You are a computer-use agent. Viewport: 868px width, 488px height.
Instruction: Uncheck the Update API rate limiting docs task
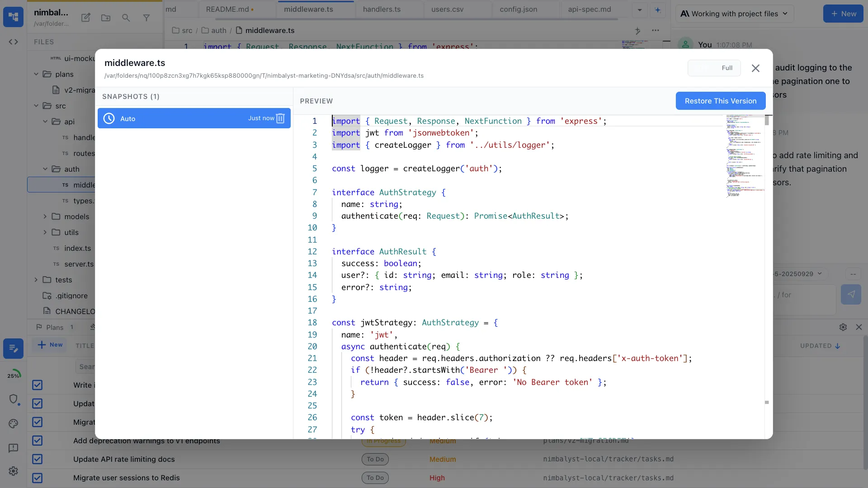38,459
